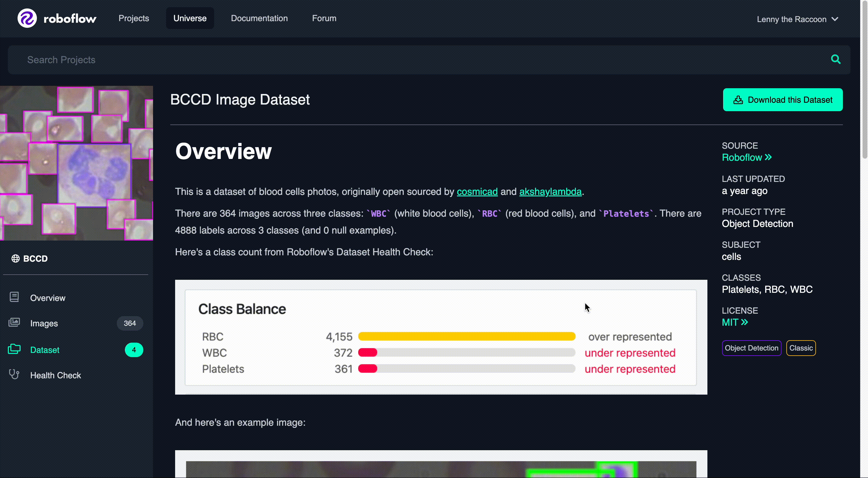This screenshot has width=868, height=478.
Task: Switch to the Universe tab
Action: tap(190, 18)
